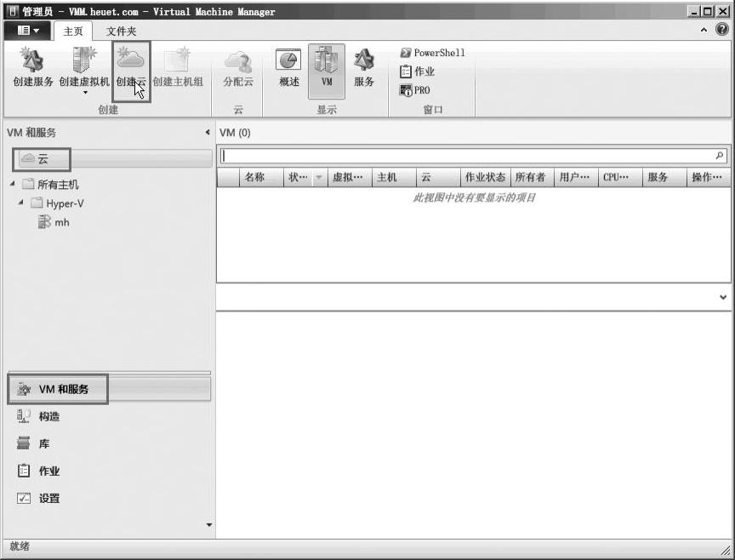The image size is (735, 560).
Task: Switch to VM display view
Action: 327,71
